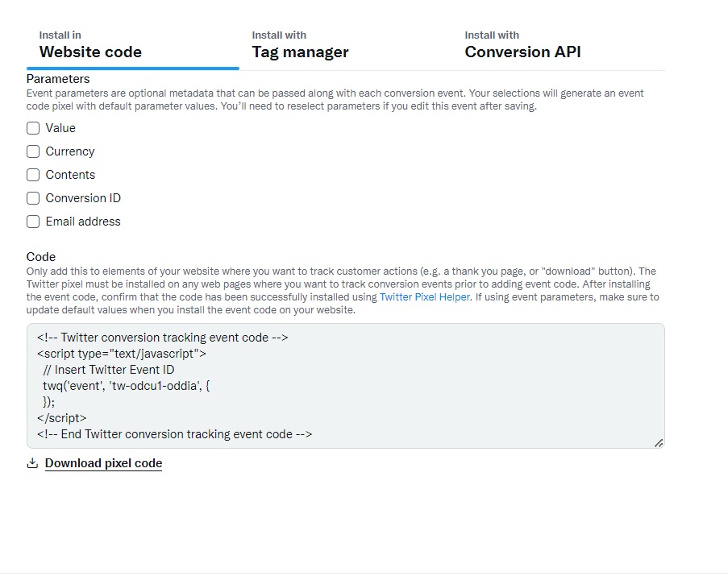
Task: Click the Value label text
Action: pos(60,128)
